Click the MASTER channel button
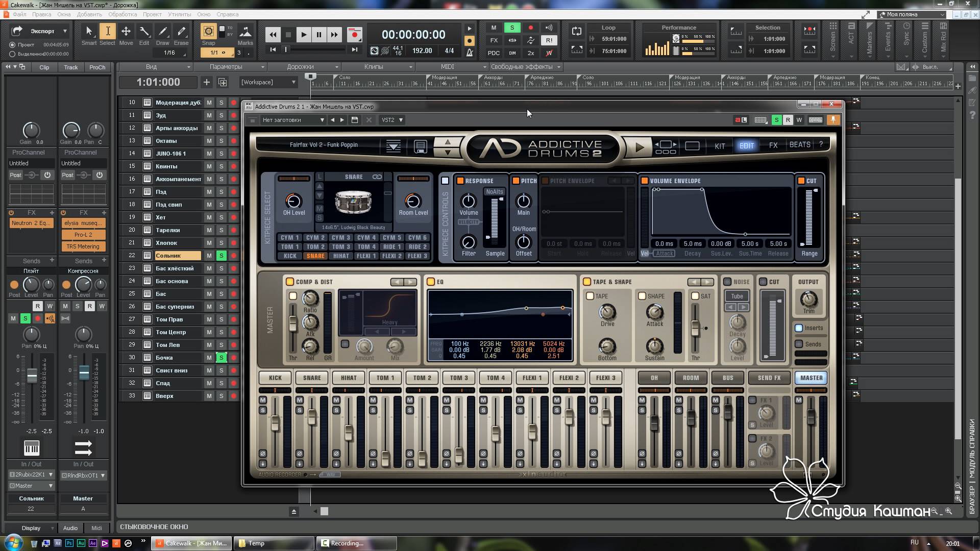The width and height of the screenshot is (980, 551). pyautogui.click(x=811, y=378)
